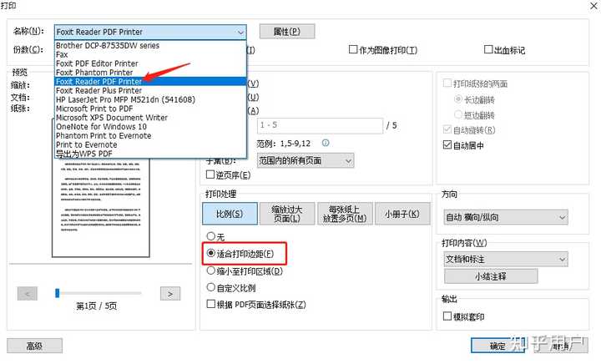Switch to tile large pages 缩放过大页面(L)

(287, 214)
